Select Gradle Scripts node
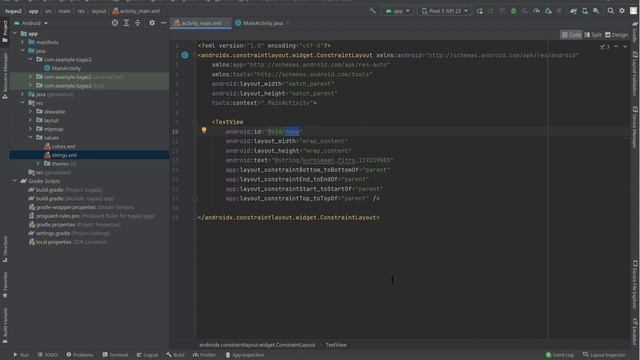This screenshot has height=360, width=640. pyautogui.click(x=40, y=181)
